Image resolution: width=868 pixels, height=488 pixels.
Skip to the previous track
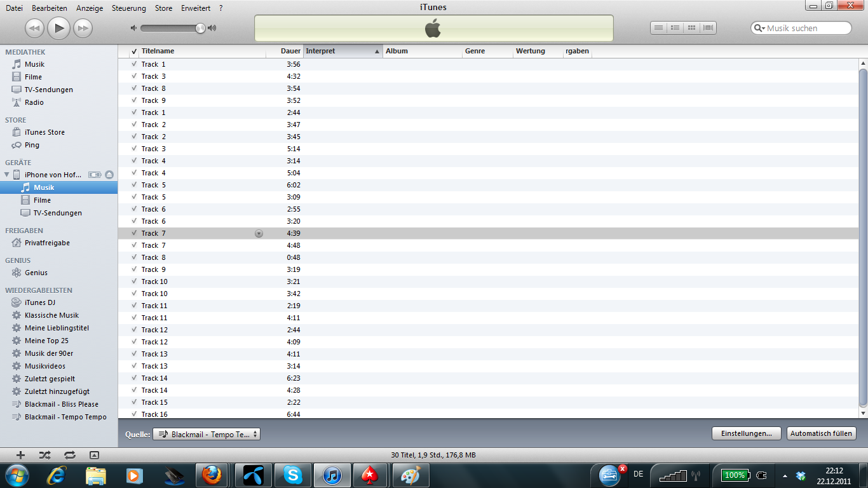(34, 28)
